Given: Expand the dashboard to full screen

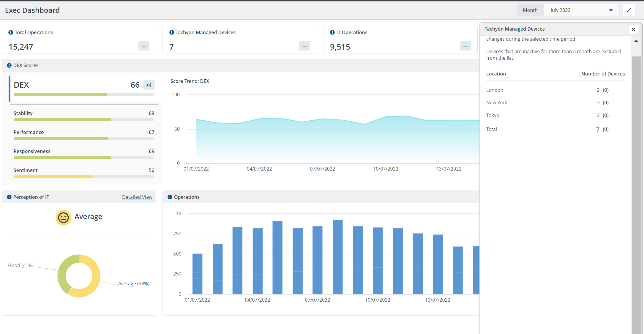Looking at the screenshot, I should coord(629,10).
